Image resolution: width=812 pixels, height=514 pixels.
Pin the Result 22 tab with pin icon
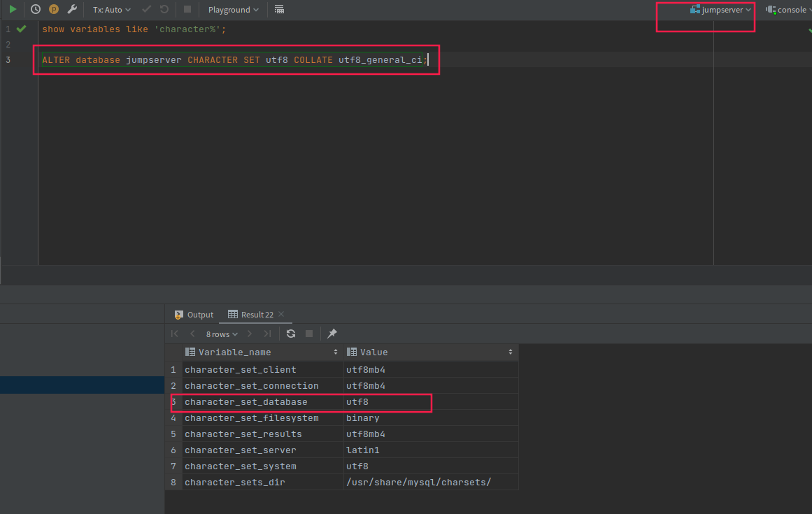[x=332, y=334]
